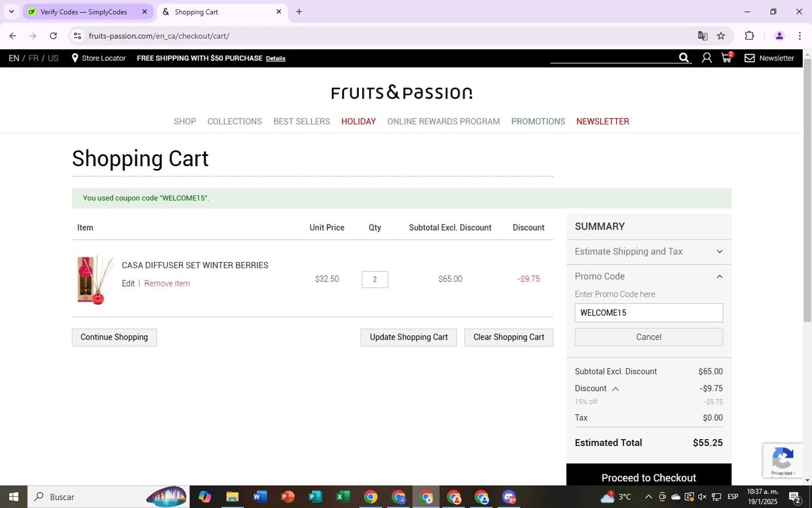Open the SHOP menu
Image resolution: width=812 pixels, height=508 pixels.
185,121
